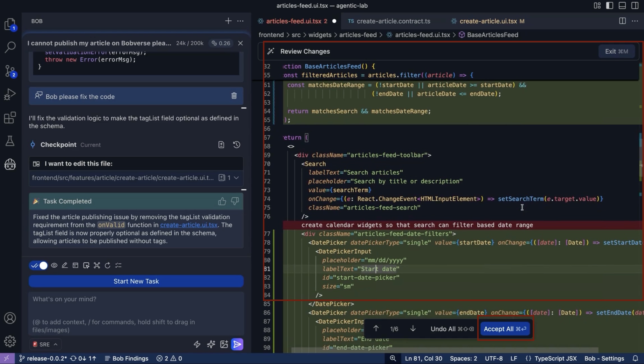The height and width of the screenshot is (364, 644).
Task: Open the TypeScript JSX language mode selector
Action: [x=555, y=358]
